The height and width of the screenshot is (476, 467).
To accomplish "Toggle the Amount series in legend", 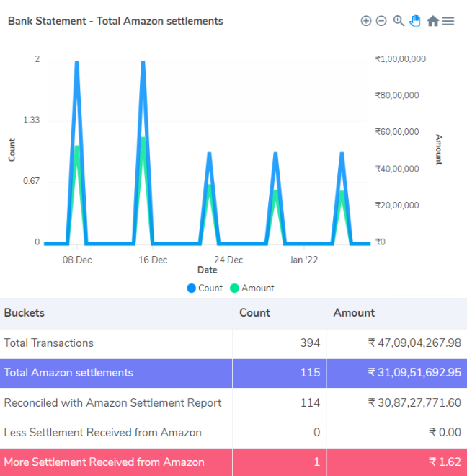I will (x=252, y=288).
